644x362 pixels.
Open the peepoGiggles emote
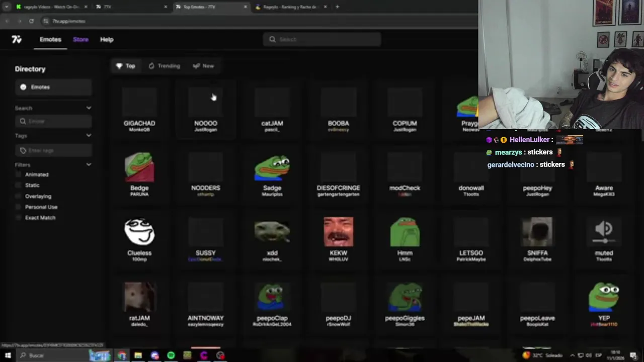coord(405,304)
